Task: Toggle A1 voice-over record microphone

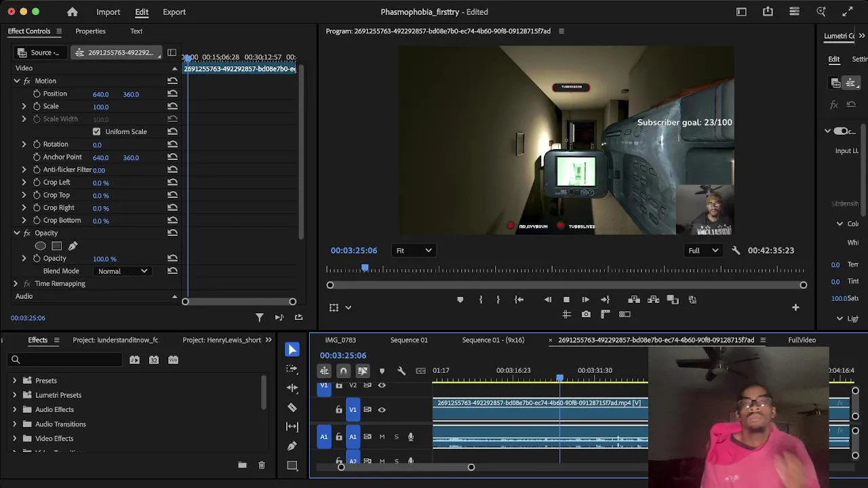Action: click(410, 437)
